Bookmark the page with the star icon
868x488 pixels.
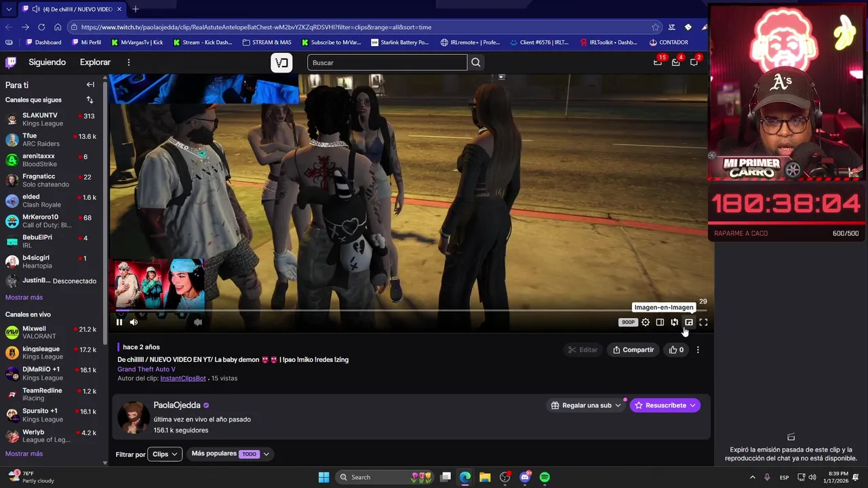655,27
